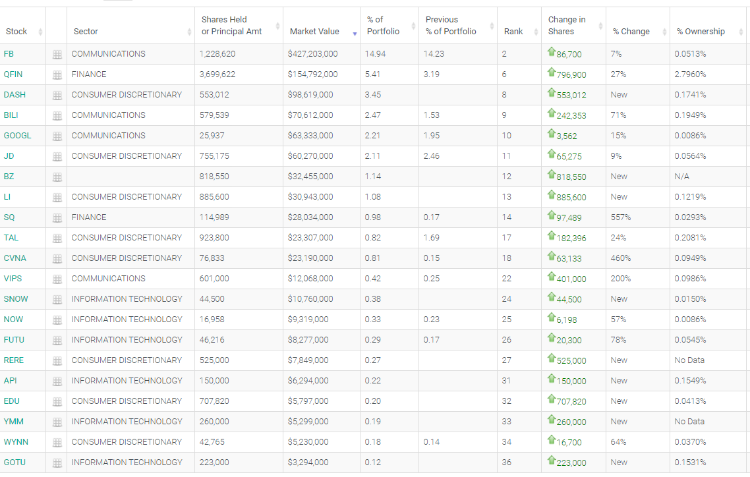Open the SQ stock link
750x477 pixels.
click(x=9, y=217)
